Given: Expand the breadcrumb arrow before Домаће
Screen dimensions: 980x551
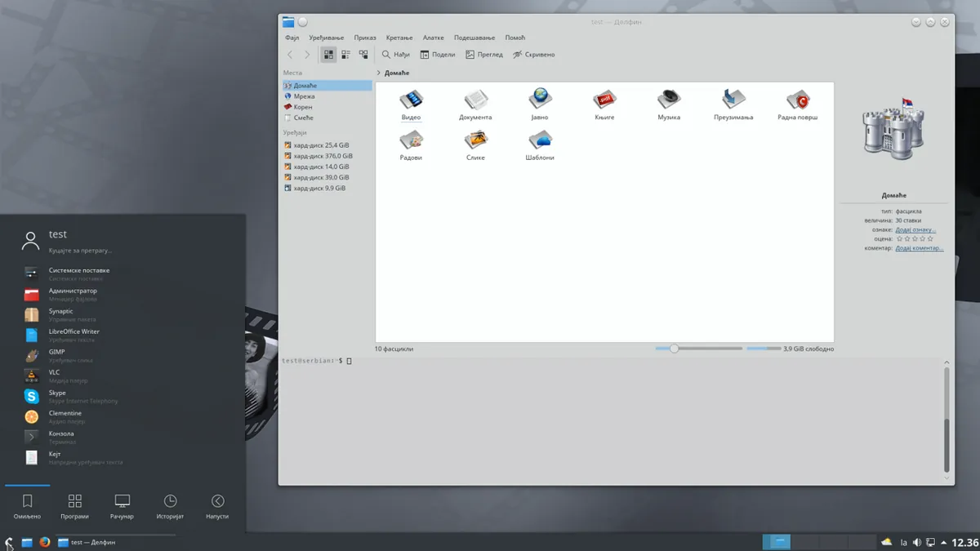Looking at the screenshot, I should (x=378, y=73).
